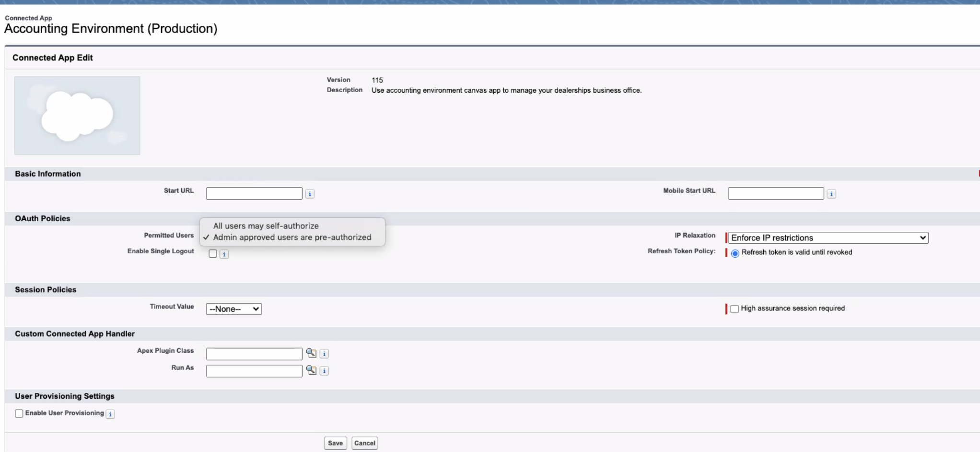Screen dimensions: 980x452
Task: Click the OAuth Policies section header
Action: [x=43, y=218]
